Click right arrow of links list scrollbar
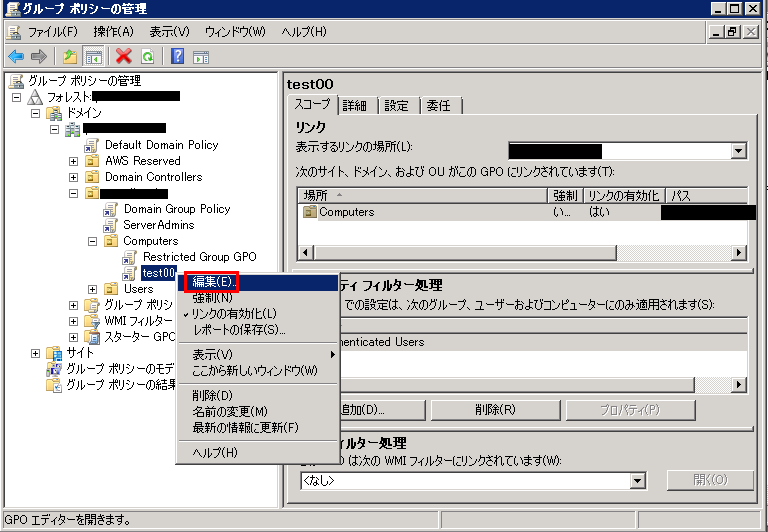 pyautogui.click(x=739, y=253)
